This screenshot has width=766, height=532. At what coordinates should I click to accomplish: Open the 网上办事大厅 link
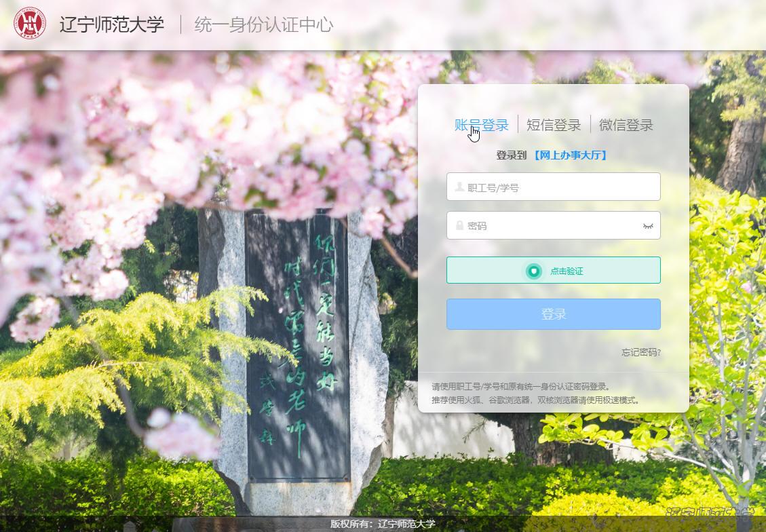coord(570,155)
